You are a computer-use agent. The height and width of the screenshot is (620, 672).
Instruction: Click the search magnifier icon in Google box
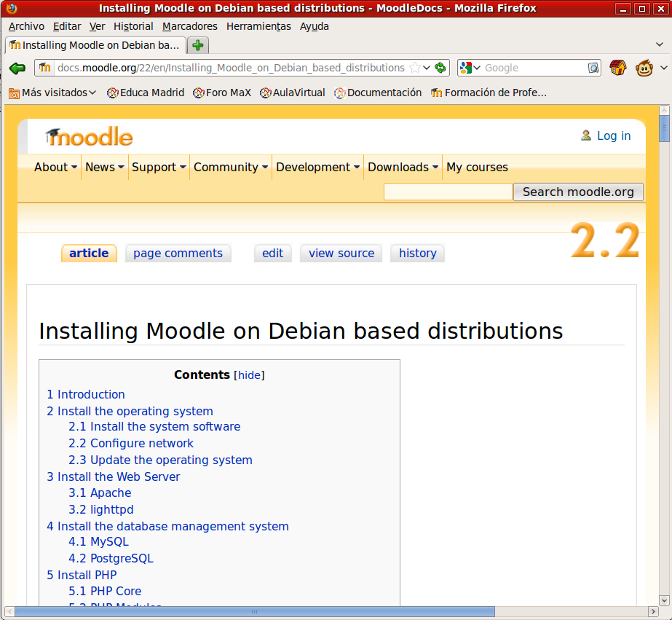[x=593, y=68]
